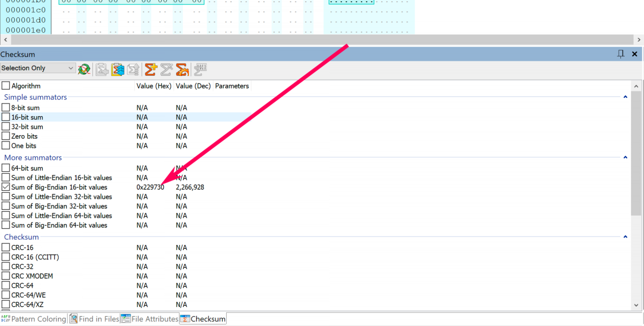Click the green Recalculate checksums icon
The image size is (644, 326).
pyautogui.click(x=84, y=69)
